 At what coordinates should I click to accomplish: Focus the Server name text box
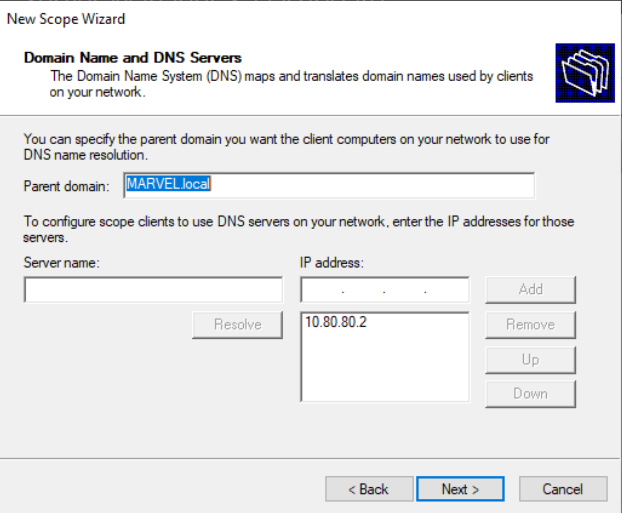click(x=153, y=290)
